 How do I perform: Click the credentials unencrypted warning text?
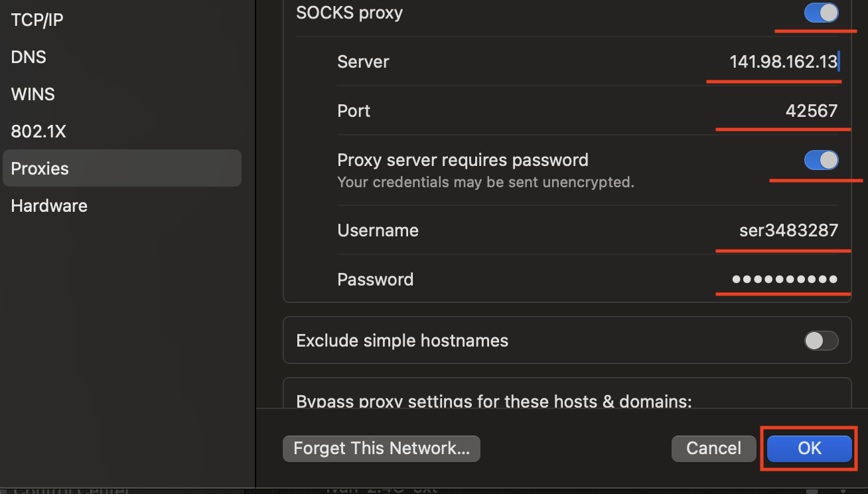click(486, 182)
